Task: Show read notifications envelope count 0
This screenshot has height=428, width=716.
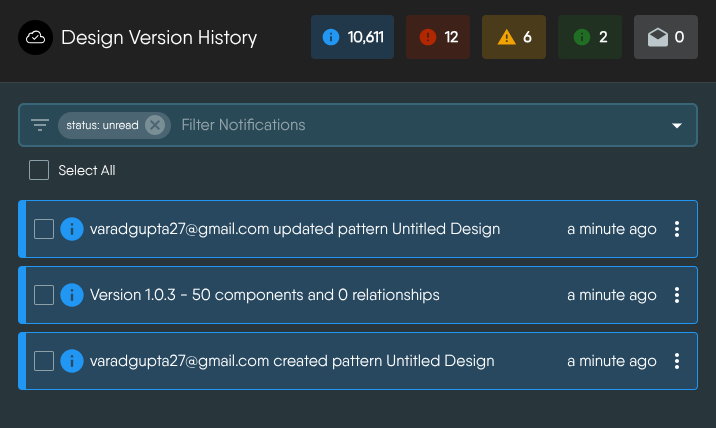Action: tap(666, 37)
